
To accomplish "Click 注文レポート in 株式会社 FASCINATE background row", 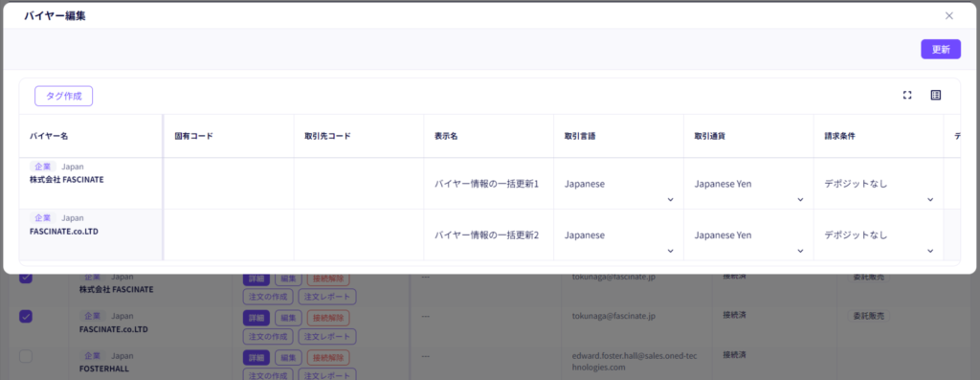I will click(327, 297).
